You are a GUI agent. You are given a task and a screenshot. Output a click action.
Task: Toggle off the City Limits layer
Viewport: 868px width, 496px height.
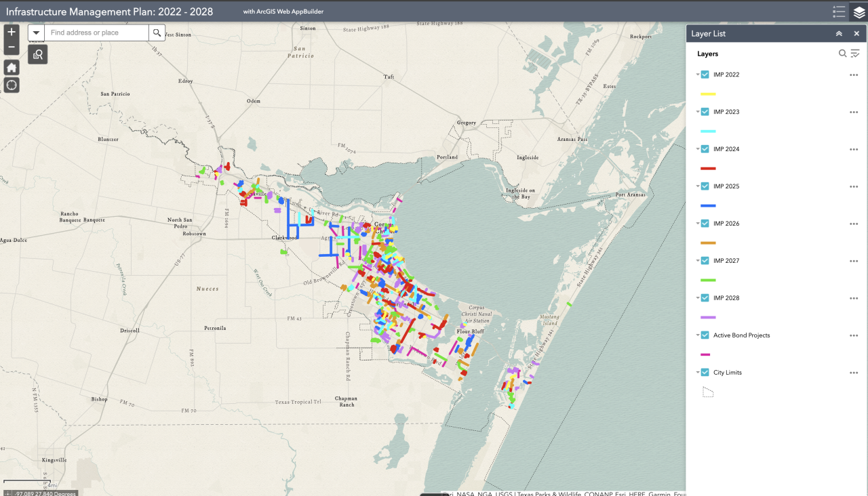click(705, 372)
